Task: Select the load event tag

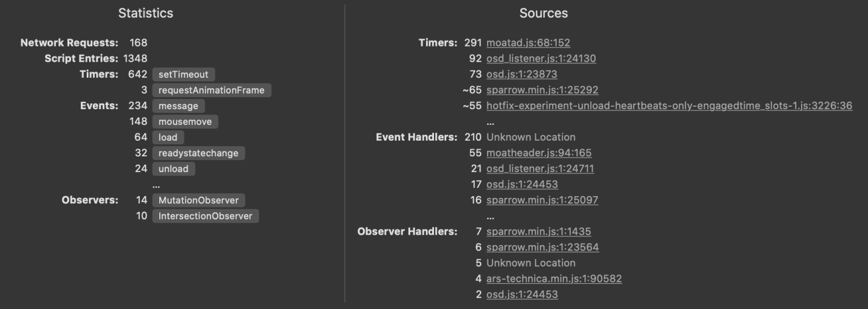Action: tap(168, 137)
